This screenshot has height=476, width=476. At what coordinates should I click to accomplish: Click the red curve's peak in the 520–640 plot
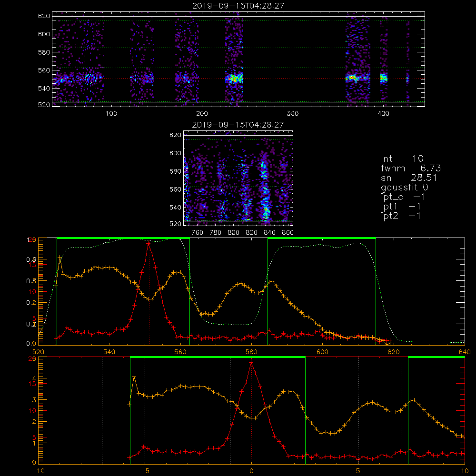click(x=149, y=243)
